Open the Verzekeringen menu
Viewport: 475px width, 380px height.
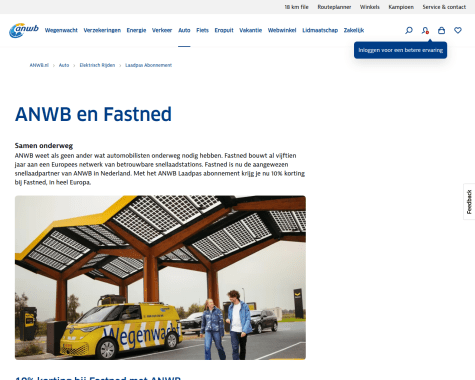click(x=102, y=30)
